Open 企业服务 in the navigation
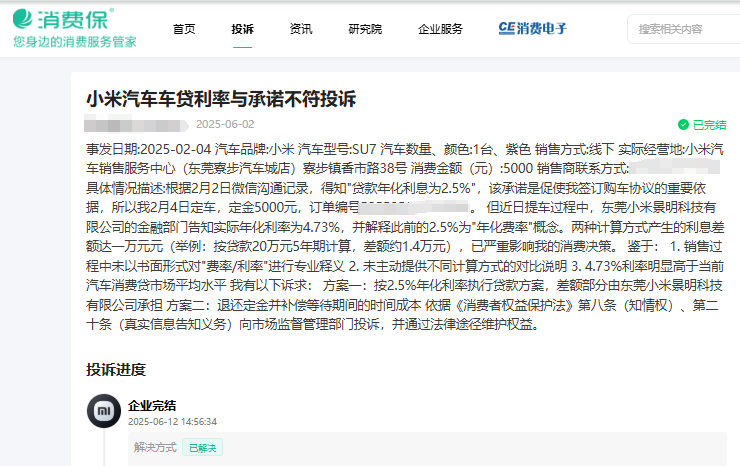 click(440, 29)
